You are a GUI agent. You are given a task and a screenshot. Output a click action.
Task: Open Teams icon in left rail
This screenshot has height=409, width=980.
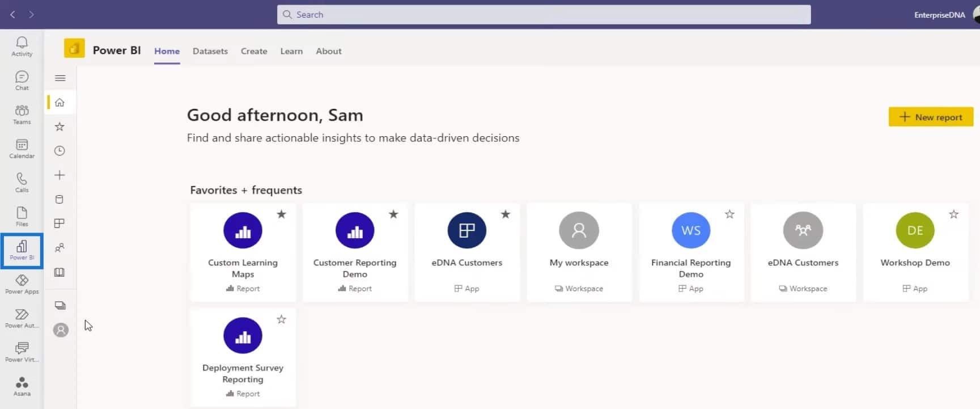[x=22, y=115]
